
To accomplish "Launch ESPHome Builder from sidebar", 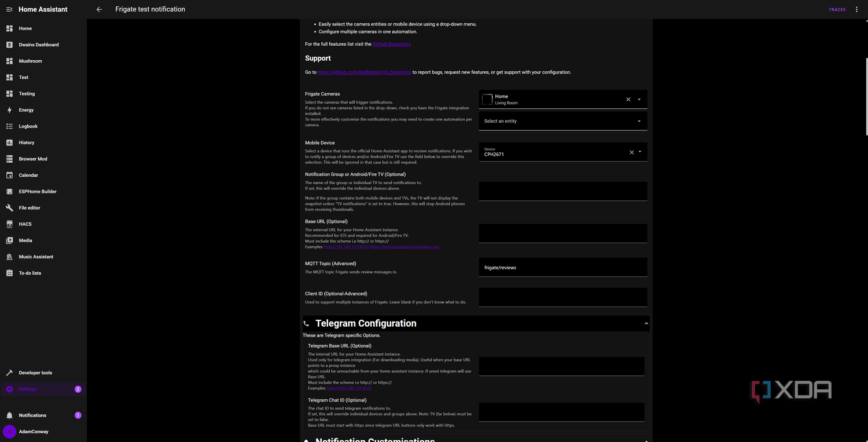I will (x=43, y=191).
